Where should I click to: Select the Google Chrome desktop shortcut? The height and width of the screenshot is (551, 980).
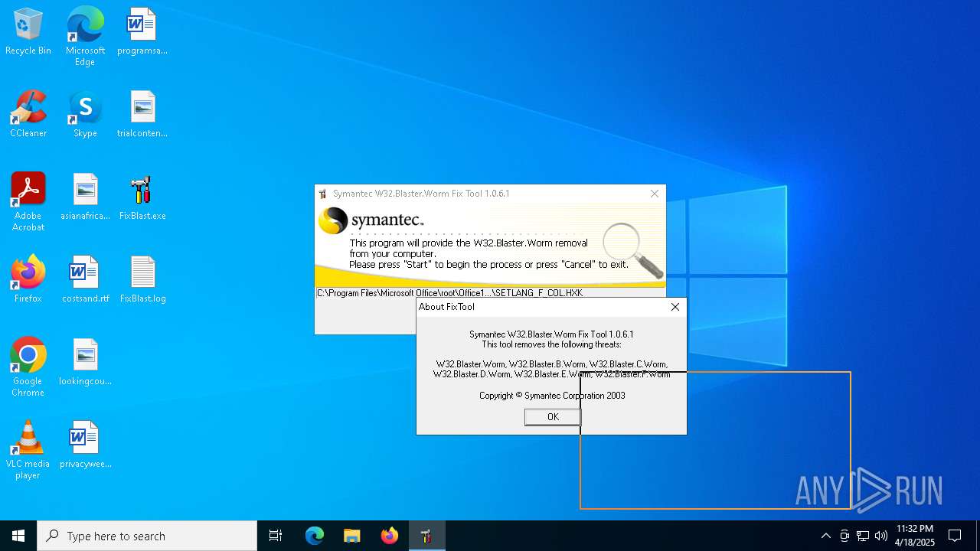(x=28, y=367)
